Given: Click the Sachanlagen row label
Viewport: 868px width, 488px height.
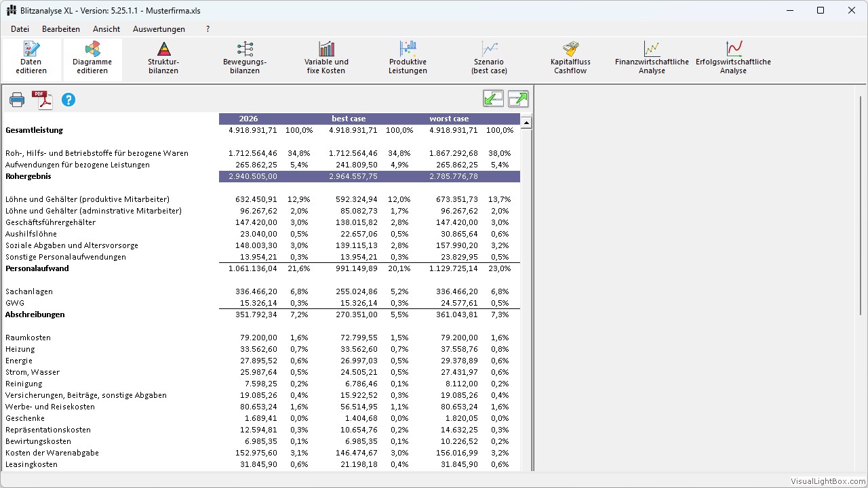Looking at the screenshot, I should [x=29, y=291].
